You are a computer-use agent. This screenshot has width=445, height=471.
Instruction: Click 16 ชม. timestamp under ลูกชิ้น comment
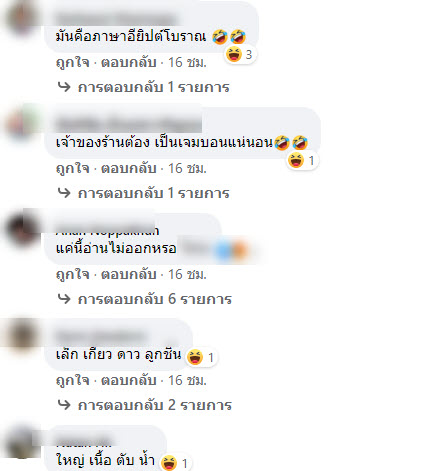point(187,381)
